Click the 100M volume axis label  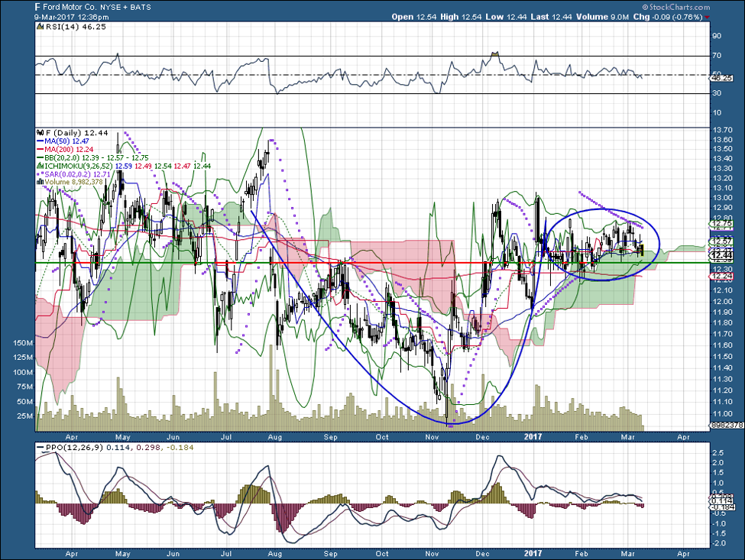tap(23, 372)
